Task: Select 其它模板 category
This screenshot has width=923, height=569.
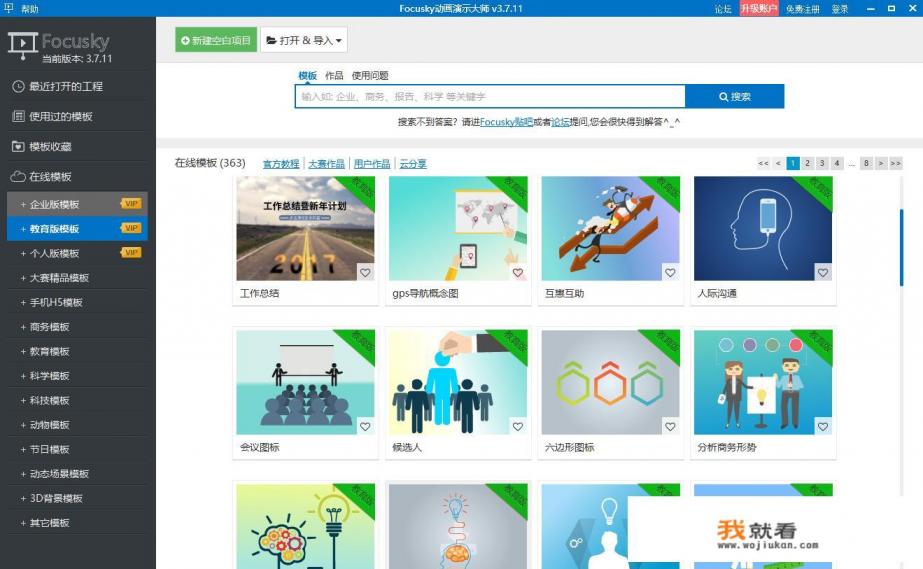Action: (77, 523)
